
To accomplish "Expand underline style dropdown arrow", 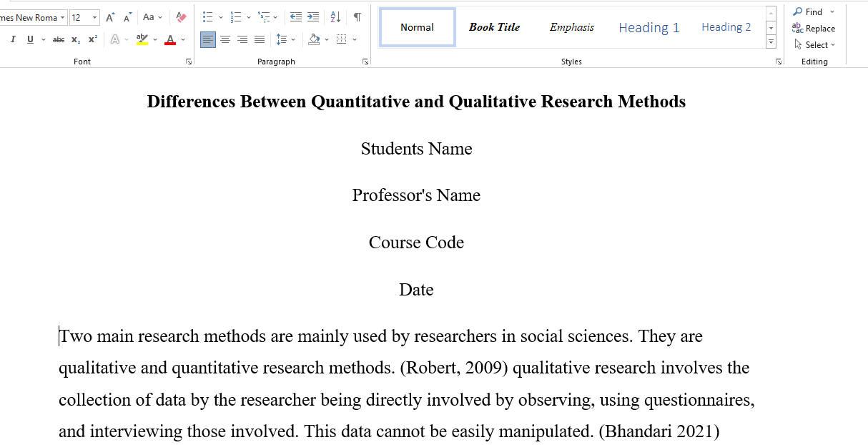I will 43,39.
